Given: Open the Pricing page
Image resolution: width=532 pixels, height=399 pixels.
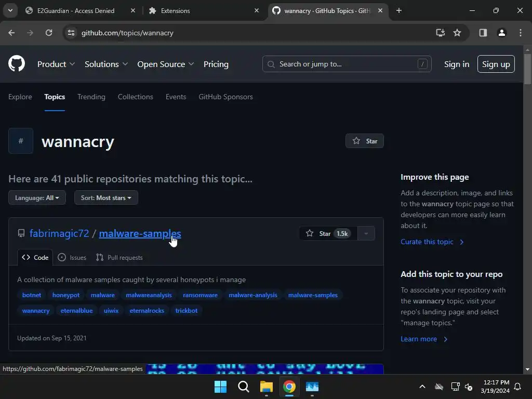Looking at the screenshot, I should [216, 64].
